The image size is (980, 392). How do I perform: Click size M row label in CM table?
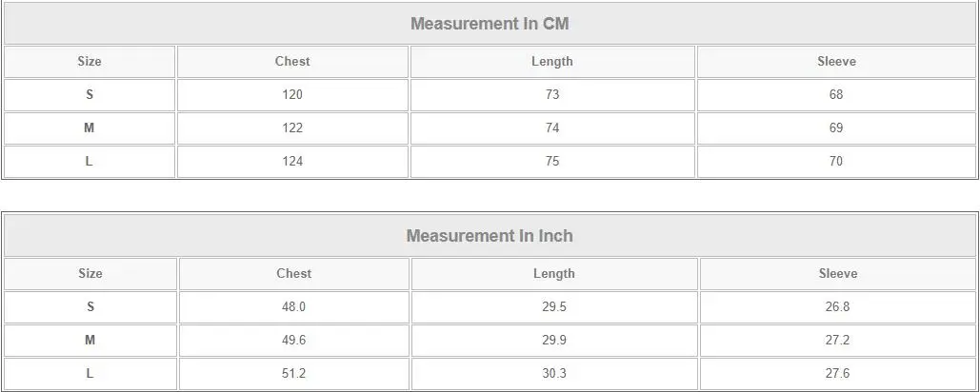point(90,127)
